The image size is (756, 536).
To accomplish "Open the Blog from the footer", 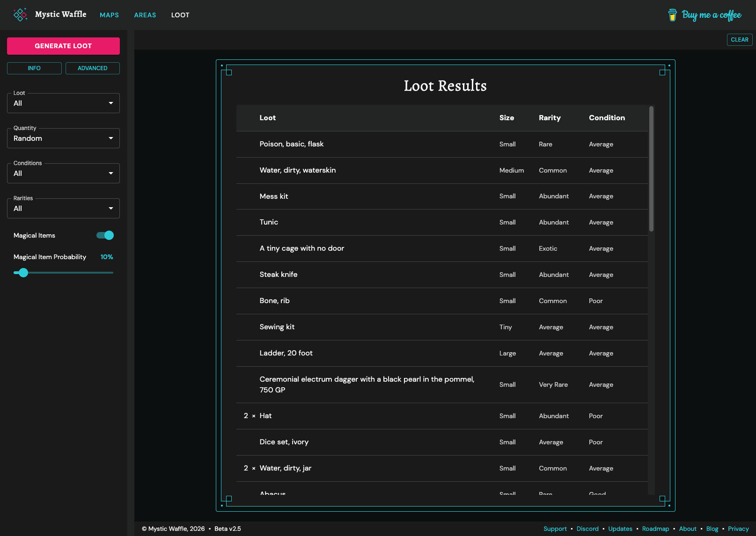I will [x=712, y=529].
